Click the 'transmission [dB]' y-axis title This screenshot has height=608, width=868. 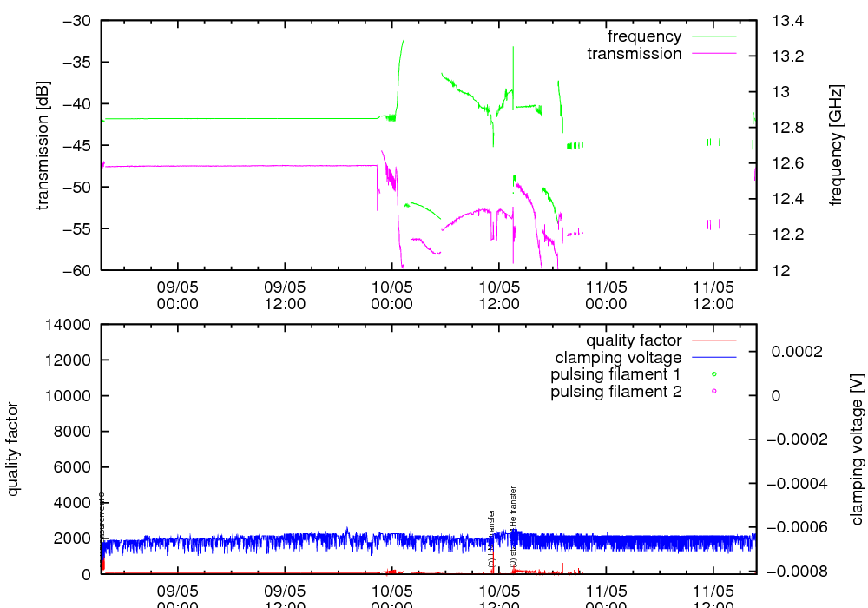tap(43, 145)
